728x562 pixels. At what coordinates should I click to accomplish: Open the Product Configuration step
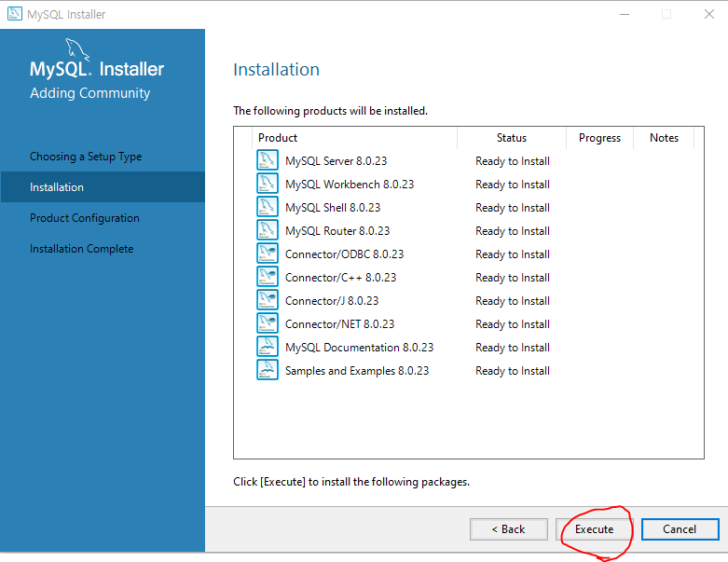85,218
